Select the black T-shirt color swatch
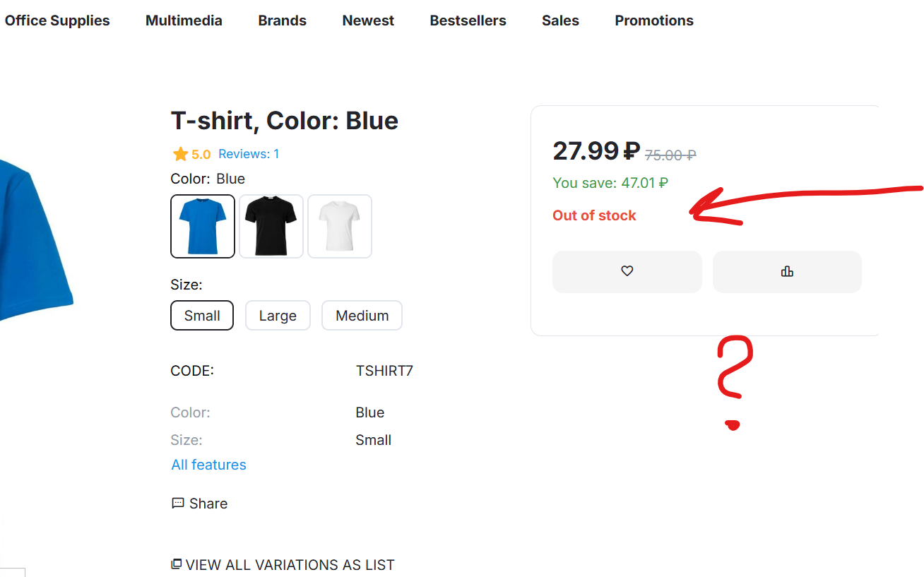 (x=271, y=226)
